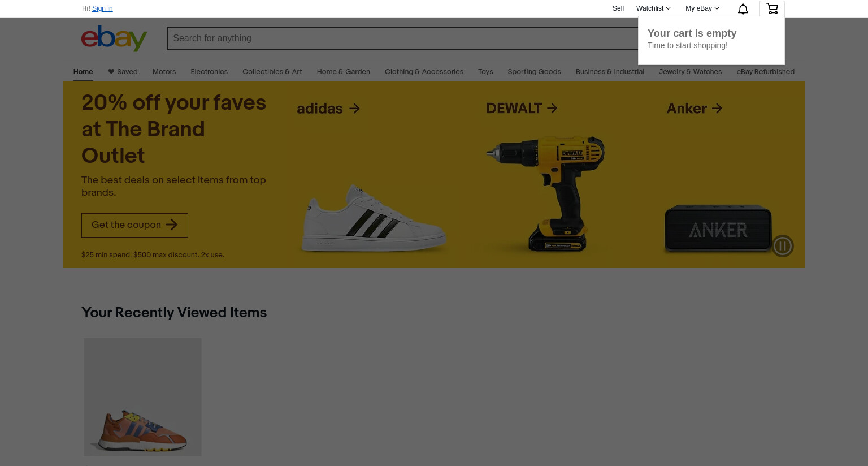Click the 20% off Brand Outlet headline
This screenshot has height=466, width=868.
pos(173,129)
